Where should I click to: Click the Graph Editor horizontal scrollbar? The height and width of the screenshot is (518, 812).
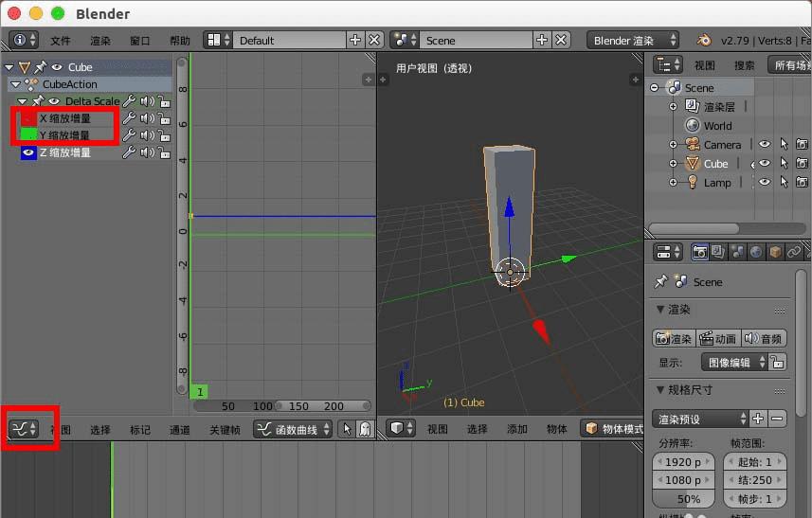[x=282, y=405]
